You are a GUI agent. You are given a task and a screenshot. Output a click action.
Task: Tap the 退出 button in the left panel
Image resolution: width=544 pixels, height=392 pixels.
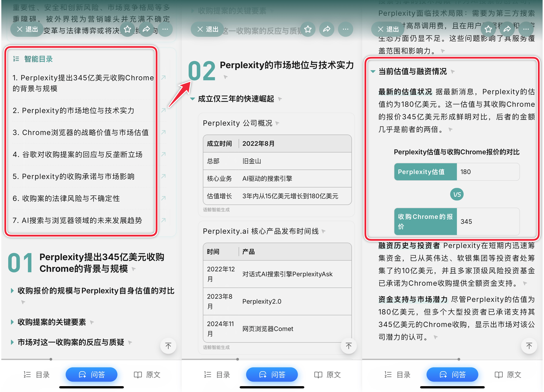[x=27, y=29]
